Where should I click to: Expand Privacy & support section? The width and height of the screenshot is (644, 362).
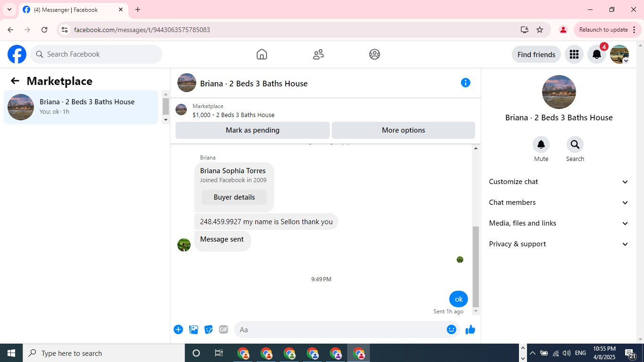pos(559,244)
